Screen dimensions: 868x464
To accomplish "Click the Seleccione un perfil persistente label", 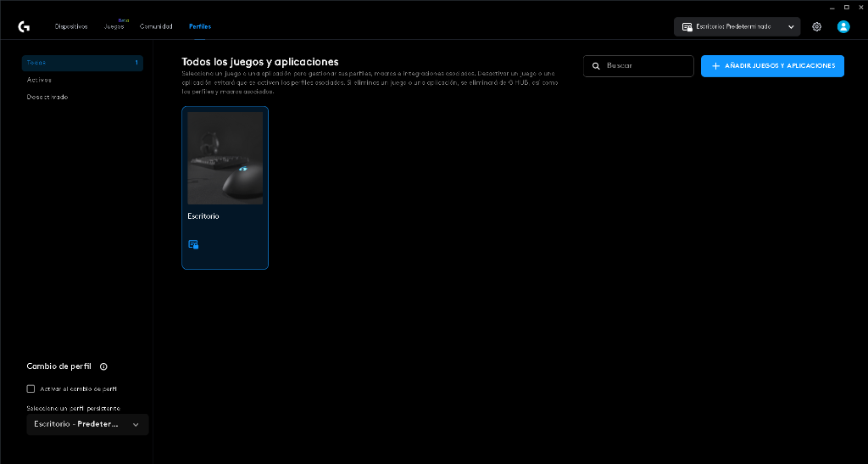I will [x=73, y=409].
